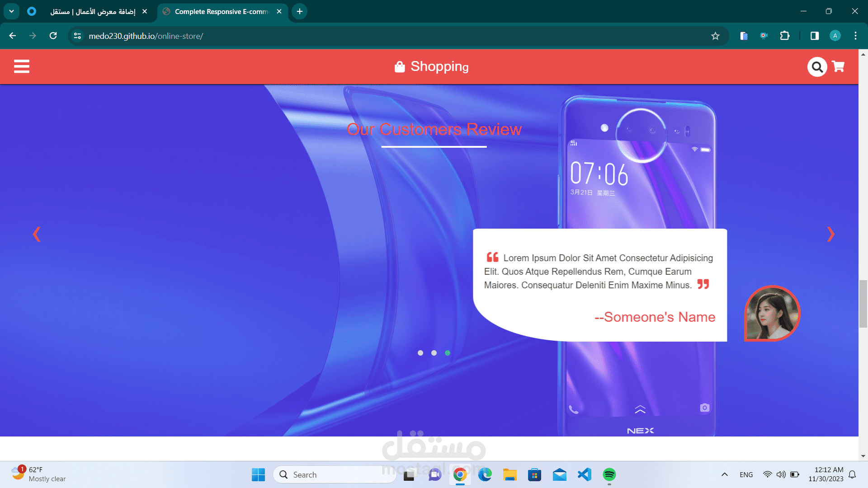
Task: Go to previous review with left arrow
Action: coord(37,234)
